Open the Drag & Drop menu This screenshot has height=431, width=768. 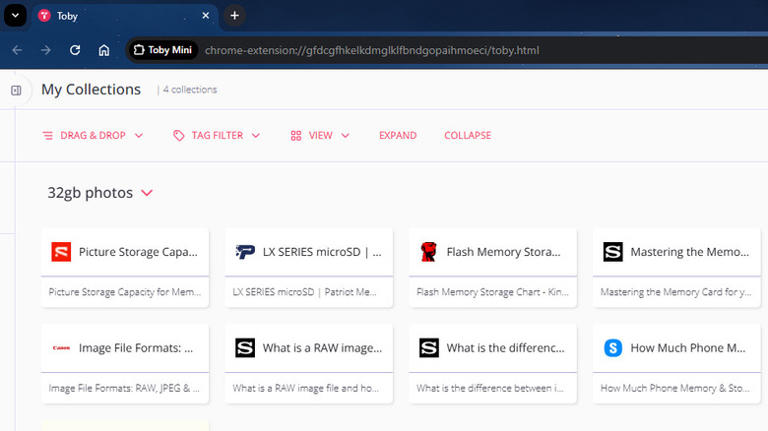click(x=93, y=135)
